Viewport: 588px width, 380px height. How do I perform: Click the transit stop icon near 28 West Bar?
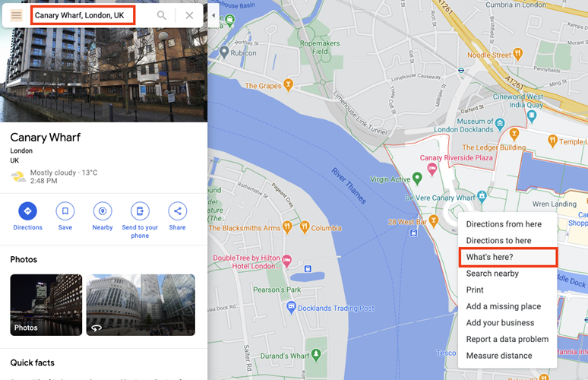click(413, 233)
